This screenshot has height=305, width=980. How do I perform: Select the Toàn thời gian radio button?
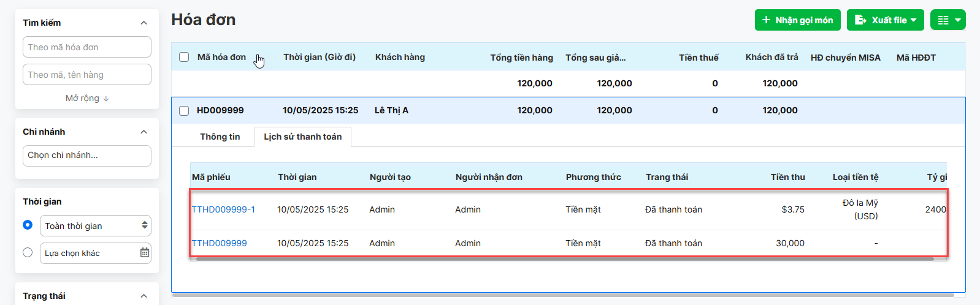[x=28, y=225]
